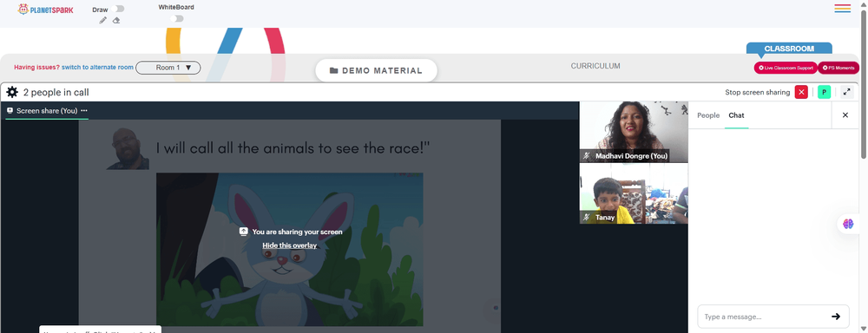The image size is (868, 333).
Task: Toggle the WhiteBoard switch
Action: (176, 19)
